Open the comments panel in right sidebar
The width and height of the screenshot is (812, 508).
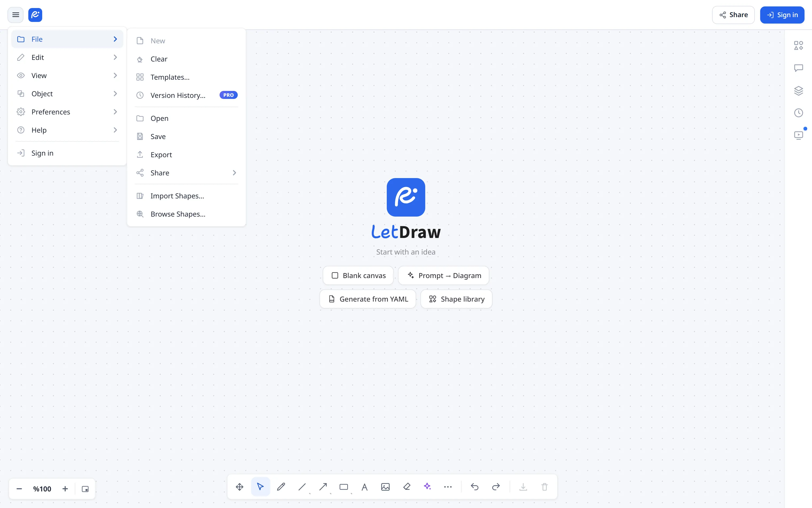(x=798, y=68)
